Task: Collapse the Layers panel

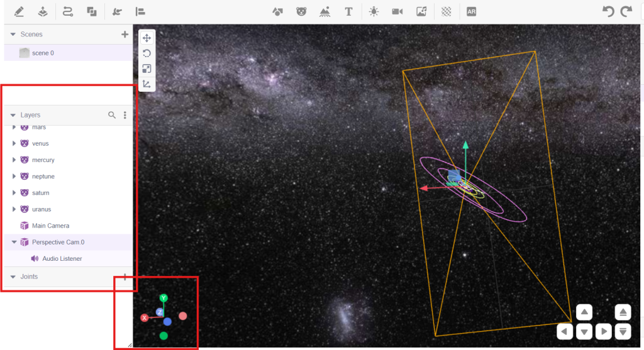Action: pyautogui.click(x=13, y=116)
